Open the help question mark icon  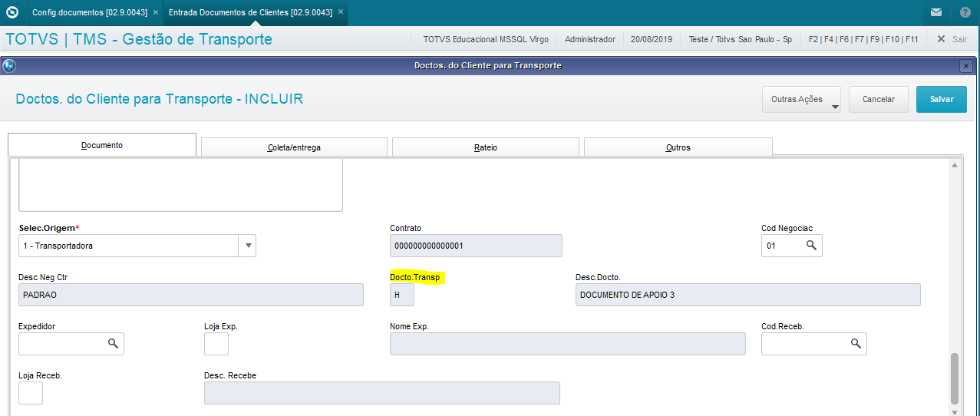point(965,12)
